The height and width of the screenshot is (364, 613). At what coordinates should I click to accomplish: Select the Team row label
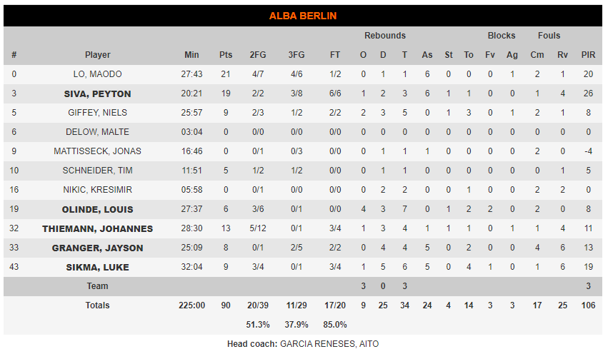[x=97, y=286]
